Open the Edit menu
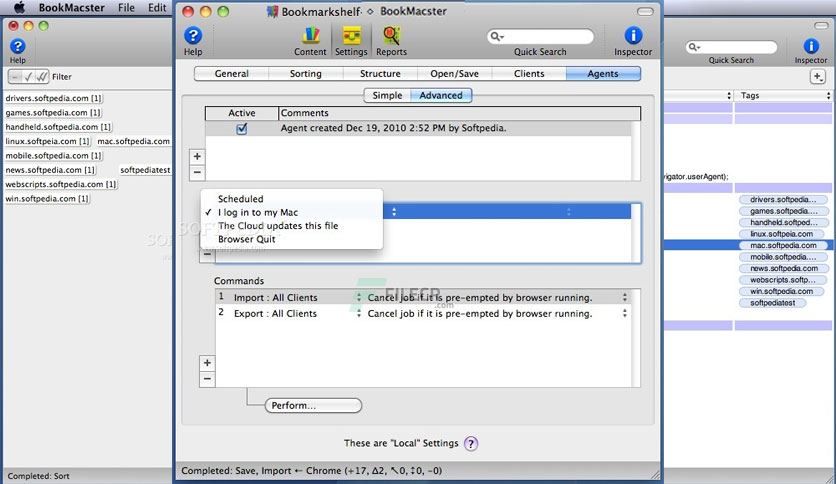 point(157,7)
